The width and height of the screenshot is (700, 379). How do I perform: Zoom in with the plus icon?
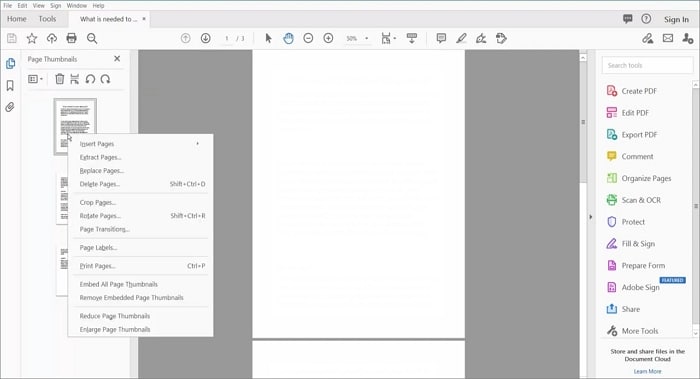[x=328, y=38]
